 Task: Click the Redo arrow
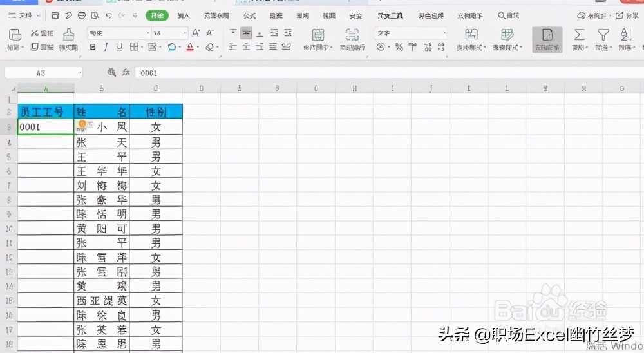click(x=122, y=15)
